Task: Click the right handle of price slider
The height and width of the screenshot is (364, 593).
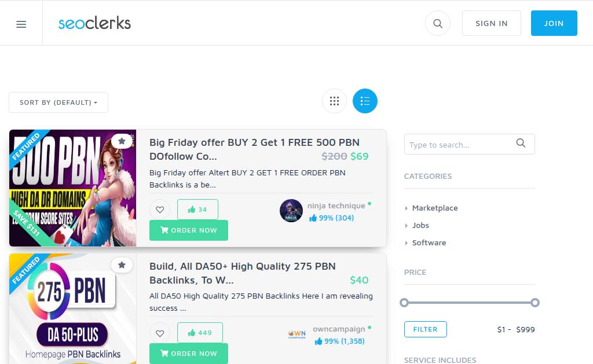Action: tap(535, 303)
